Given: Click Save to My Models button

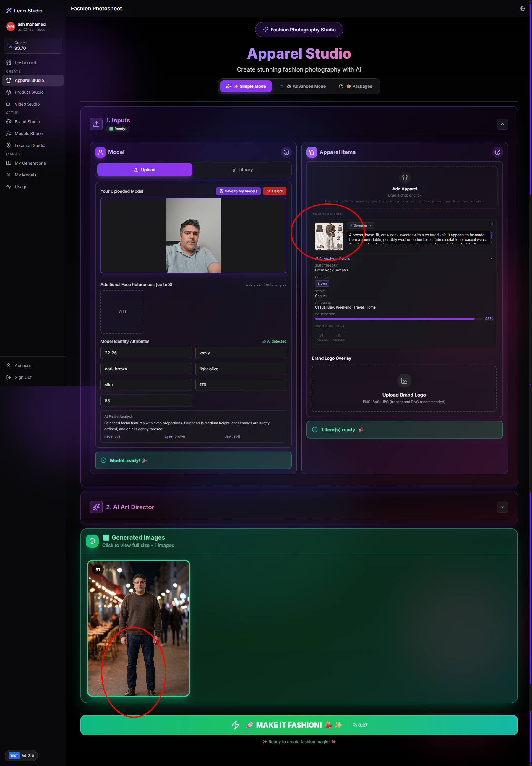Looking at the screenshot, I should pos(238,191).
